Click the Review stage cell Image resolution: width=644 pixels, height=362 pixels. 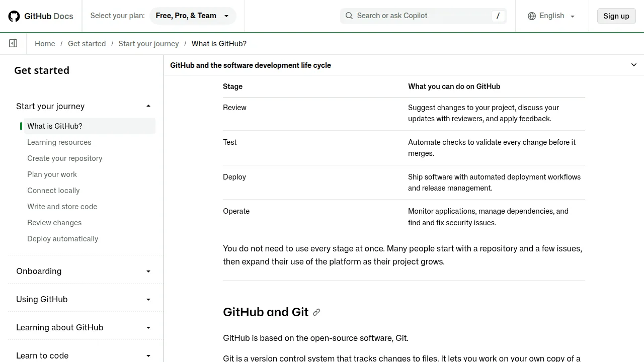click(234, 108)
